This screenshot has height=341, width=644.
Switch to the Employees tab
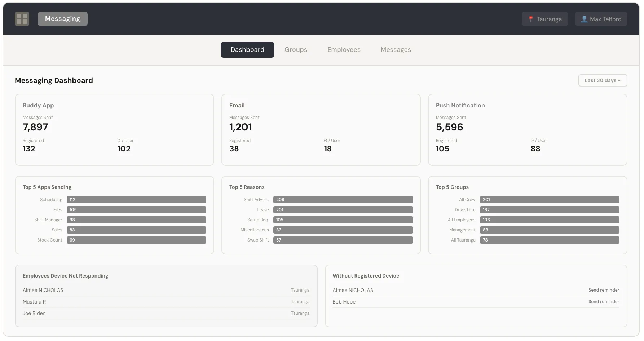(344, 50)
